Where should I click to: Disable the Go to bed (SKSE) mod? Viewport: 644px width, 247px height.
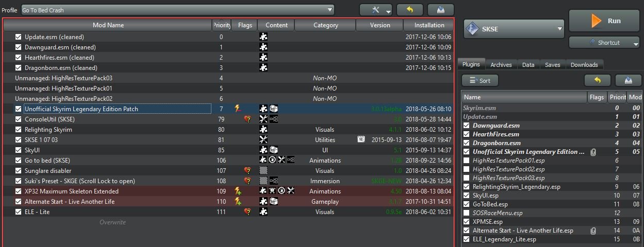pos(19,160)
